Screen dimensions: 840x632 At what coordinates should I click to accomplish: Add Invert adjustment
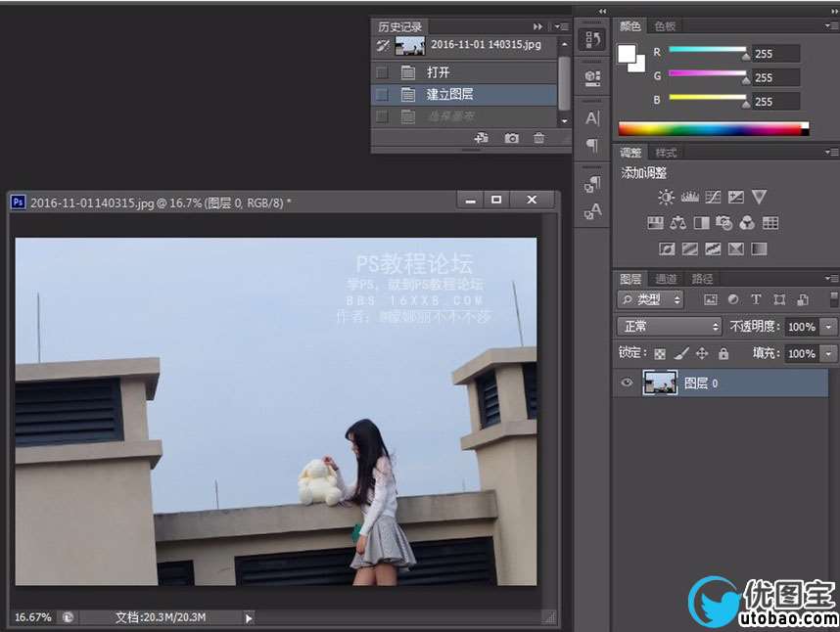[x=667, y=248]
